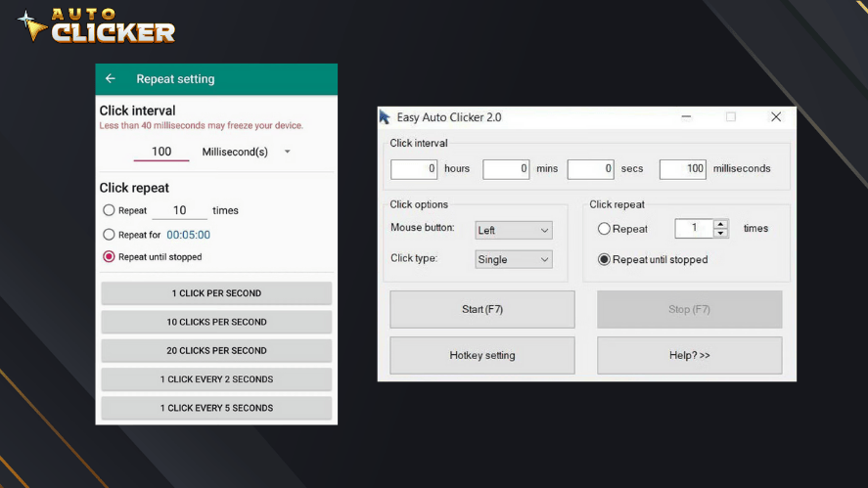
Task: Click the milliseconds input field showing 100
Action: coord(683,169)
